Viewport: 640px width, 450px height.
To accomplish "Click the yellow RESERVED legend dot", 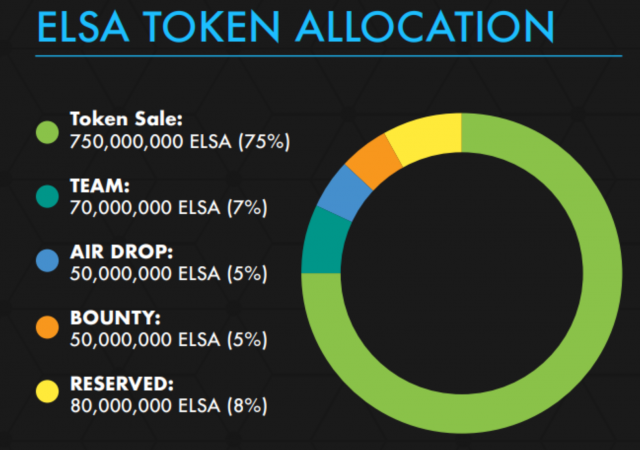I will (47, 393).
